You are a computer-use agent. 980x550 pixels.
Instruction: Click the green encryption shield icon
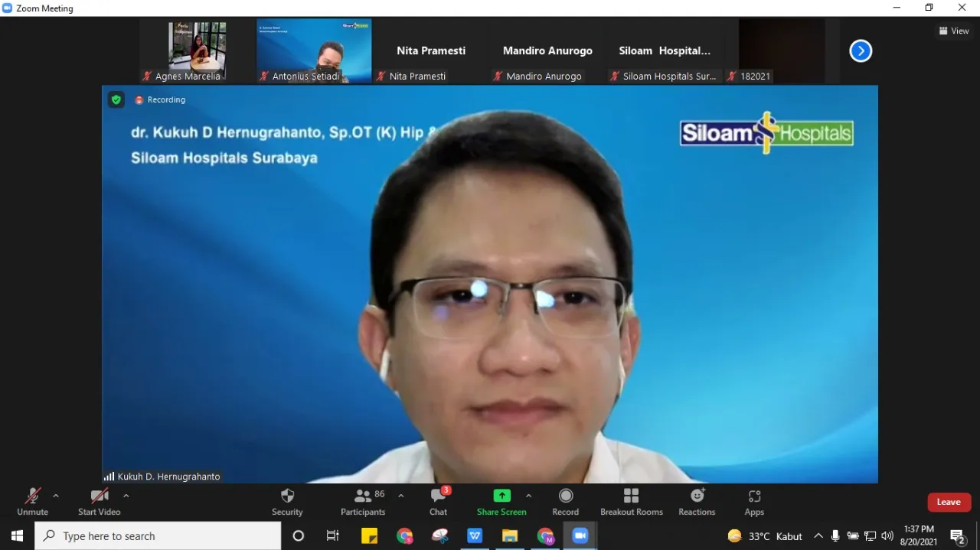pos(116,99)
